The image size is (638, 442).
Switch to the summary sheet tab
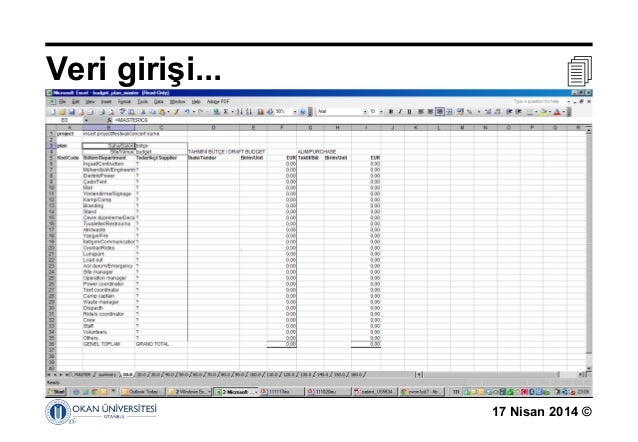point(107,374)
